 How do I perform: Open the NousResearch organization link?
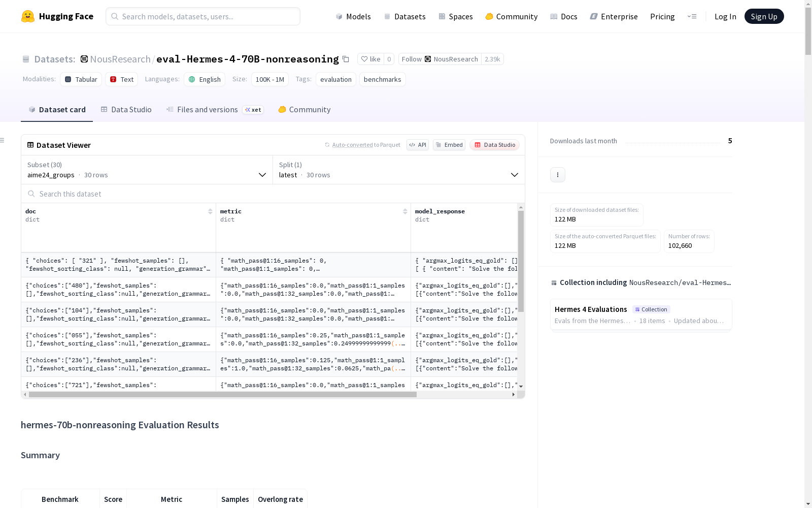(x=120, y=59)
